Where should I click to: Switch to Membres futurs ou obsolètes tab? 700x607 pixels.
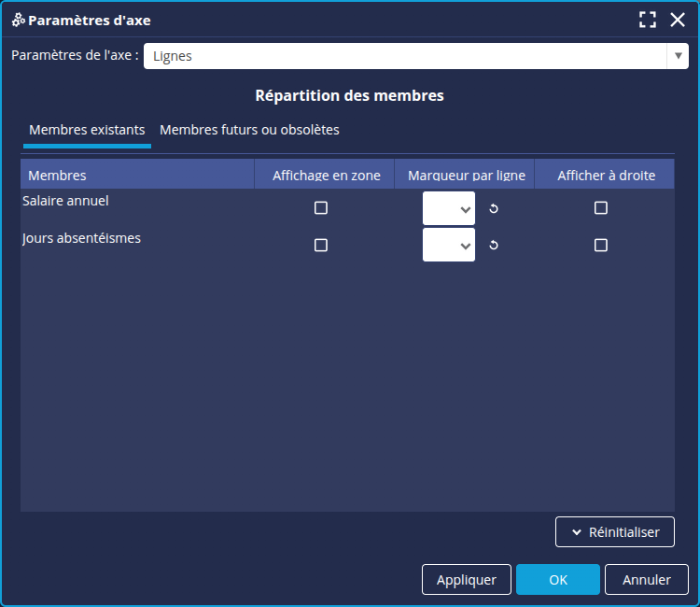pyautogui.click(x=249, y=130)
